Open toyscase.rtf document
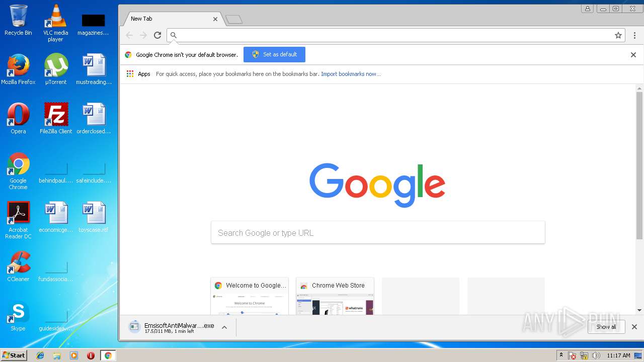Screen dimensions: 644x362 click(94, 217)
